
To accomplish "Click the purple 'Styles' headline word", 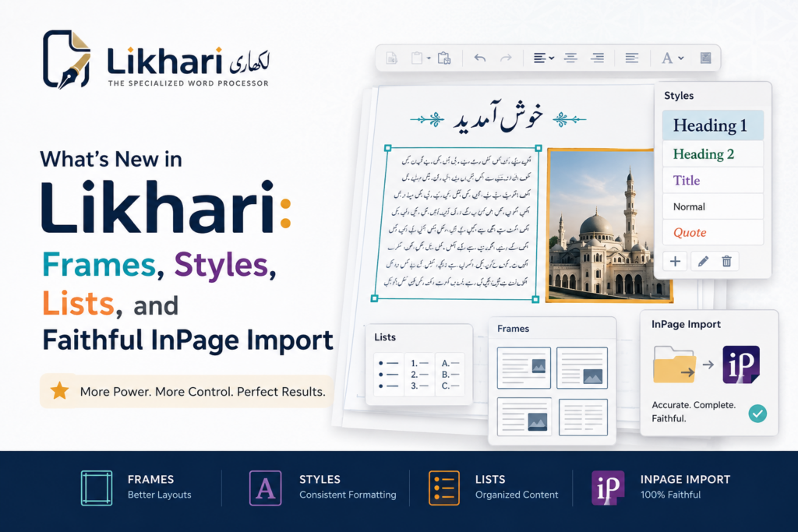I will [221, 265].
